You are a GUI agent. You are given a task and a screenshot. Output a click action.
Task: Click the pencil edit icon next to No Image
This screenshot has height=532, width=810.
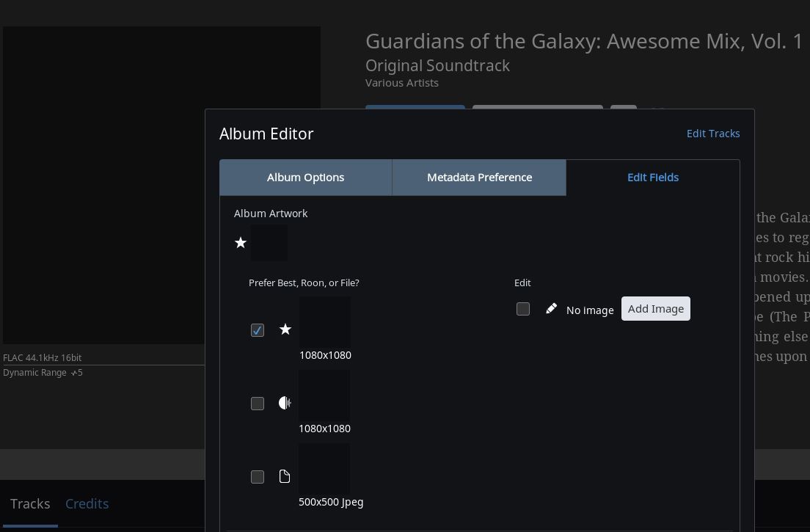click(551, 308)
